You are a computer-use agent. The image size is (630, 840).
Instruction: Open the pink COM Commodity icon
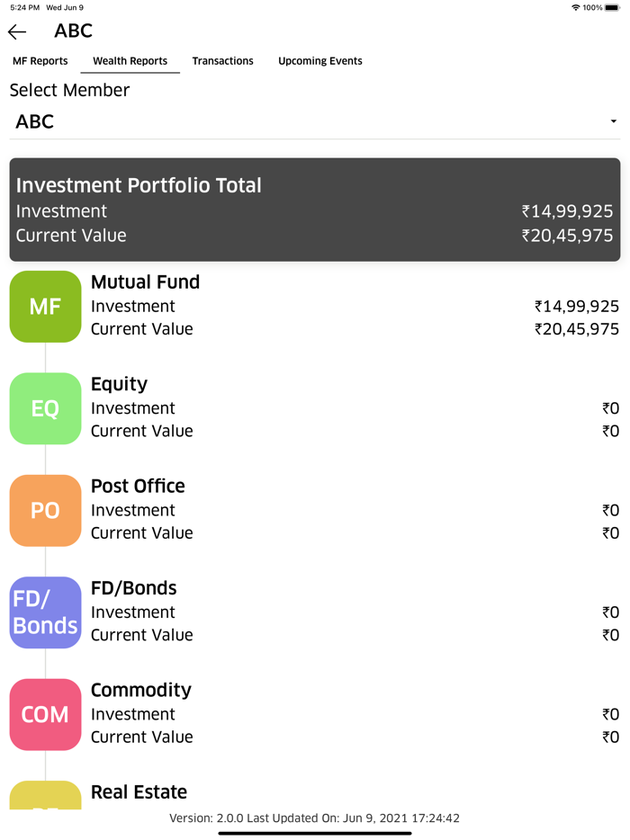[46, 715]
